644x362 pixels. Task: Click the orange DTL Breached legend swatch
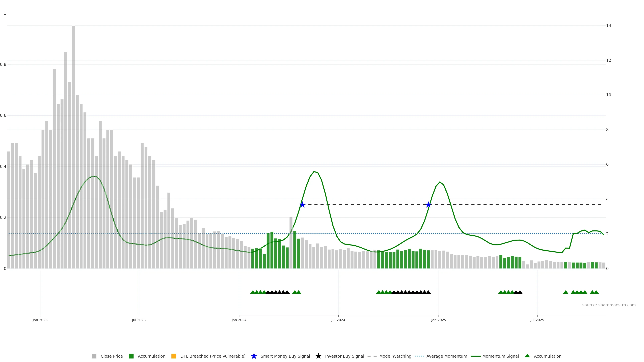pyautogui.click(x=174, y=356)
